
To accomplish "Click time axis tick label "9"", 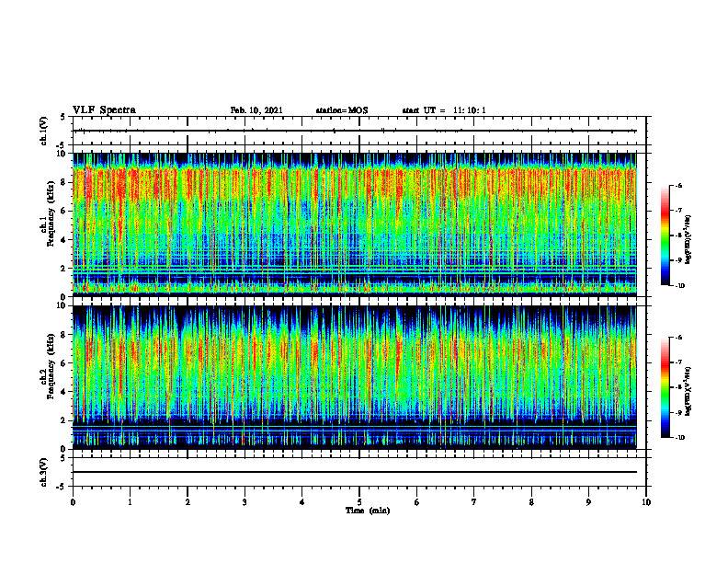I will point(588,502).
